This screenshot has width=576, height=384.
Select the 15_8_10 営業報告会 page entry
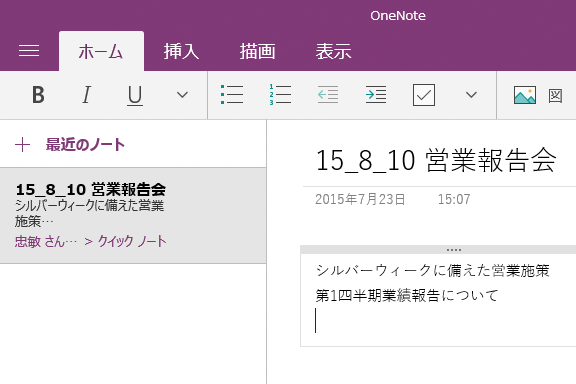(x=133, y=216)
